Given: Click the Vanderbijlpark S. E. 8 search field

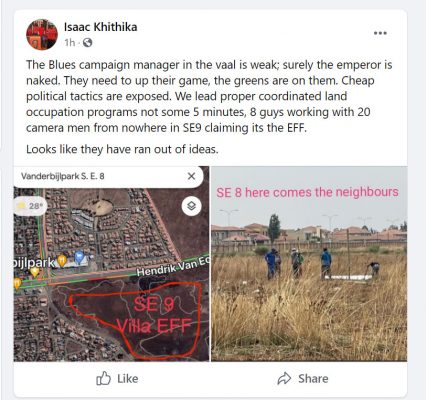Looking at the screenshot, I should point(108,176).
